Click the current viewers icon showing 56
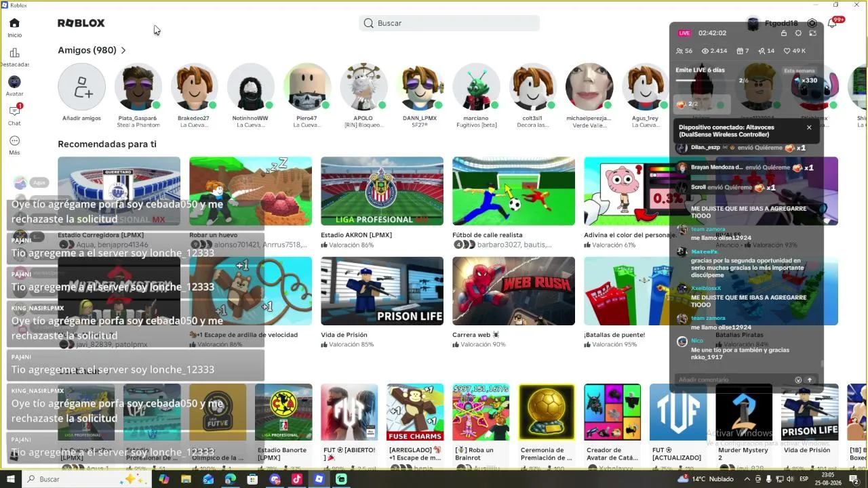 point(680,51)
